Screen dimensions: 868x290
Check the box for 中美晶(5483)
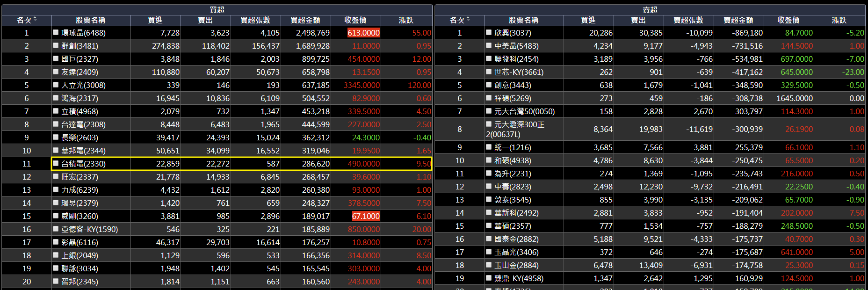(x=489, y=45)
